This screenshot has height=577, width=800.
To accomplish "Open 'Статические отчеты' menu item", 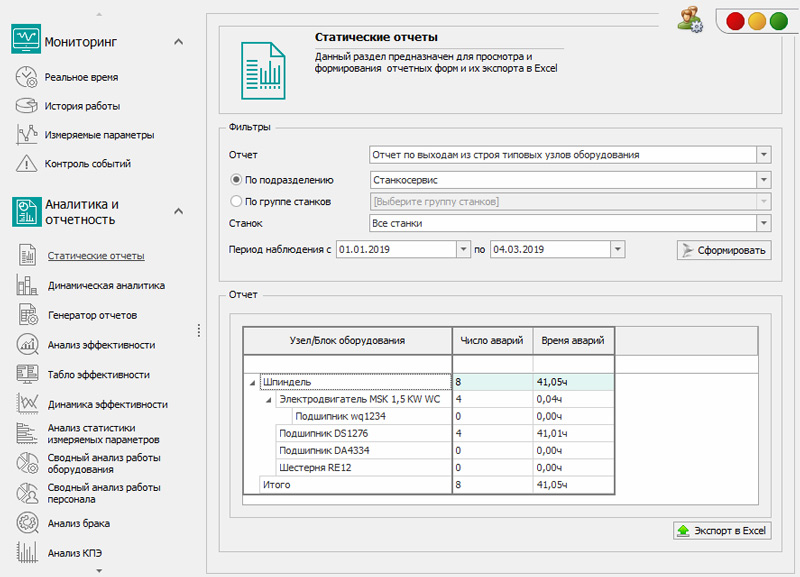I will [96, 256].
